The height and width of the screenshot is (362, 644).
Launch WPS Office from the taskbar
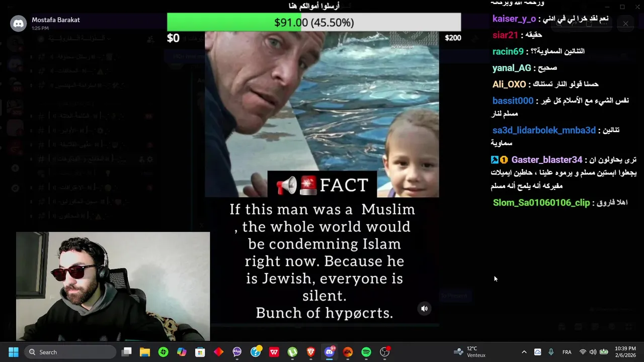[274, 352]
